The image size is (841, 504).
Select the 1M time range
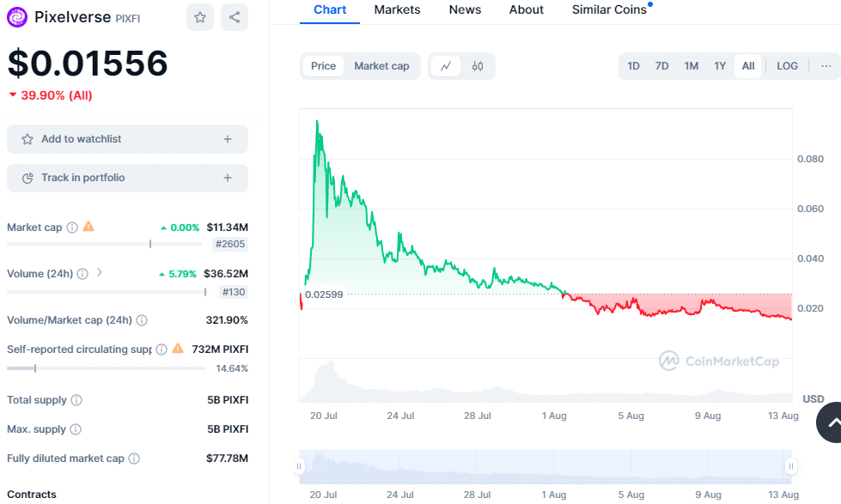click(692, 66)
